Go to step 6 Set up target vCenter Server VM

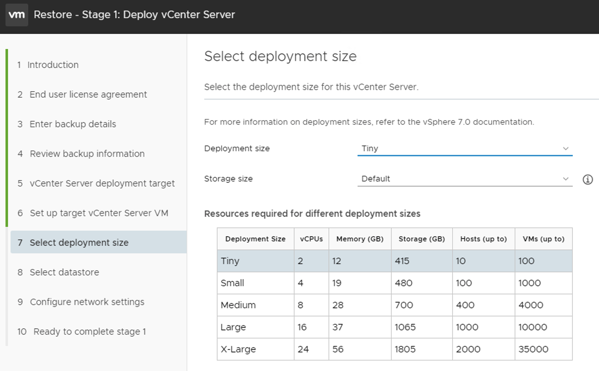pyautogui.click(x=93, y=213)
